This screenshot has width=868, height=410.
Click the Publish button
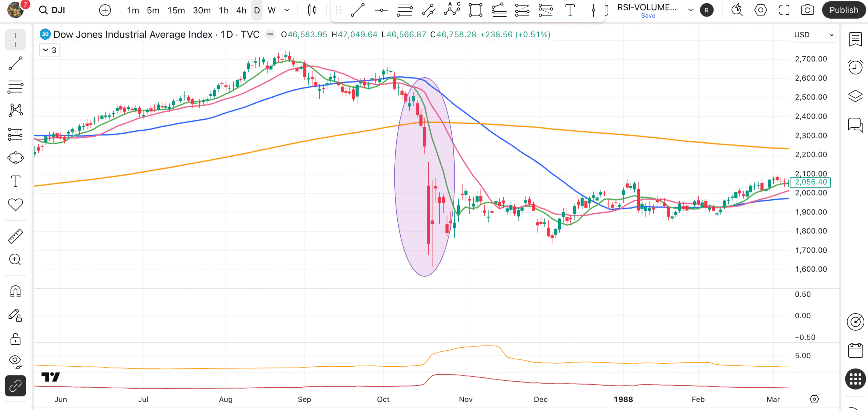tap(844, 10)
